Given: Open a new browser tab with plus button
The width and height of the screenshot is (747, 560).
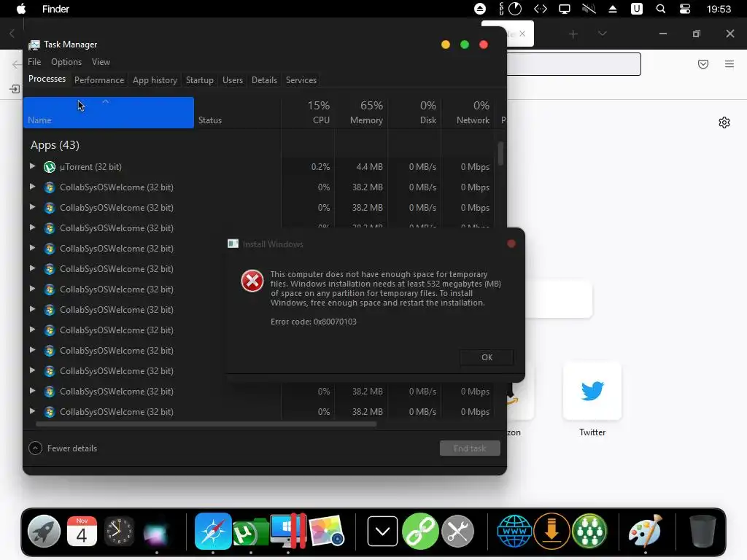Looking at the screenshot, I should click(x=573, y=34).
